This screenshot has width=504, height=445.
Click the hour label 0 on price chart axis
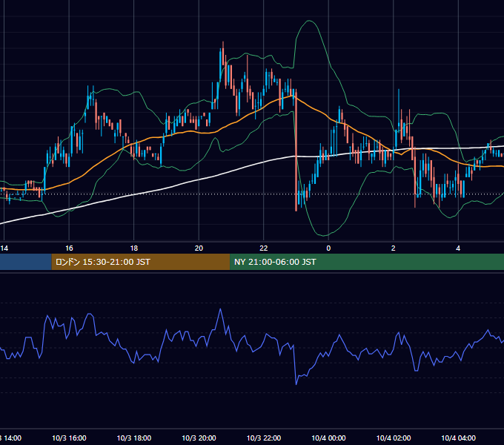[328, 248]
